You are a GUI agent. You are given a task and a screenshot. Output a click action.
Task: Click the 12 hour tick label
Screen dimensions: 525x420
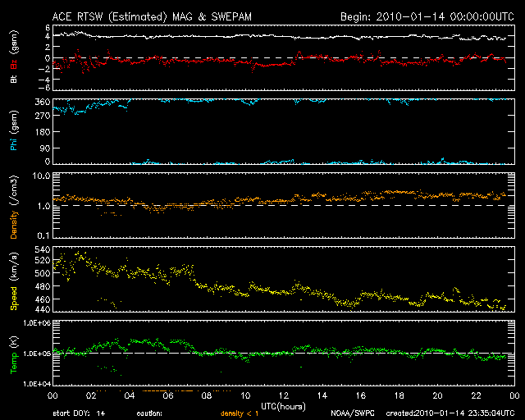point(282,395)
